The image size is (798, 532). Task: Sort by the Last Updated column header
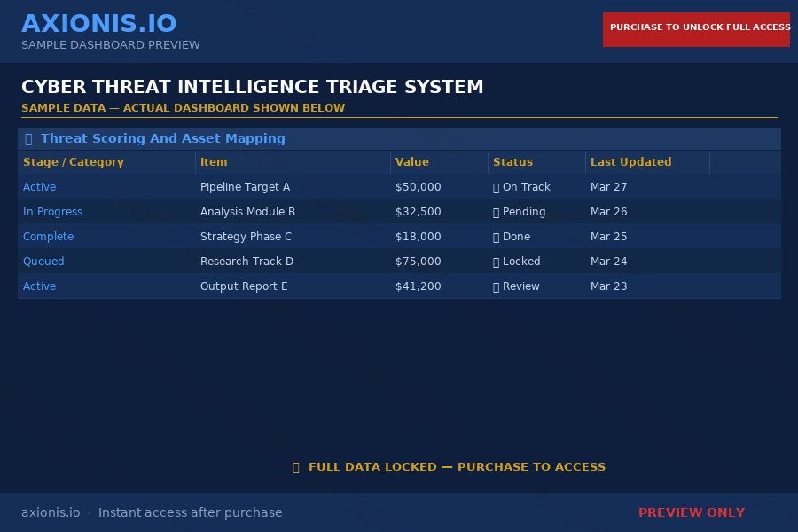(x=631, y=162)
